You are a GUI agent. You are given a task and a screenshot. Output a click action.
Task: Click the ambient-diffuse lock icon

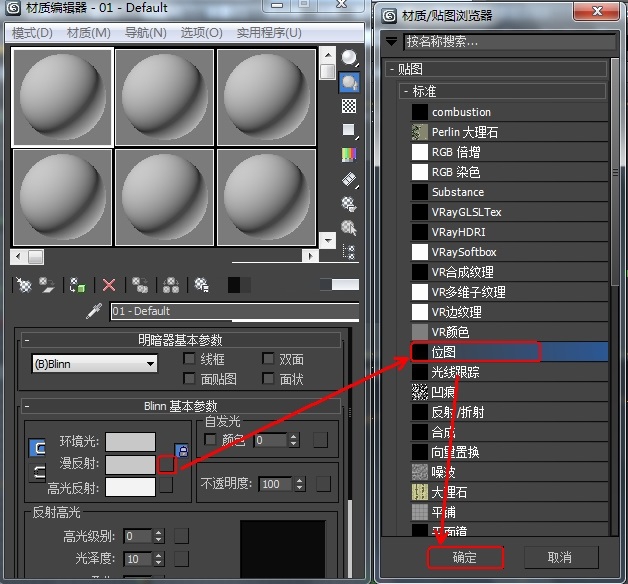182,451
